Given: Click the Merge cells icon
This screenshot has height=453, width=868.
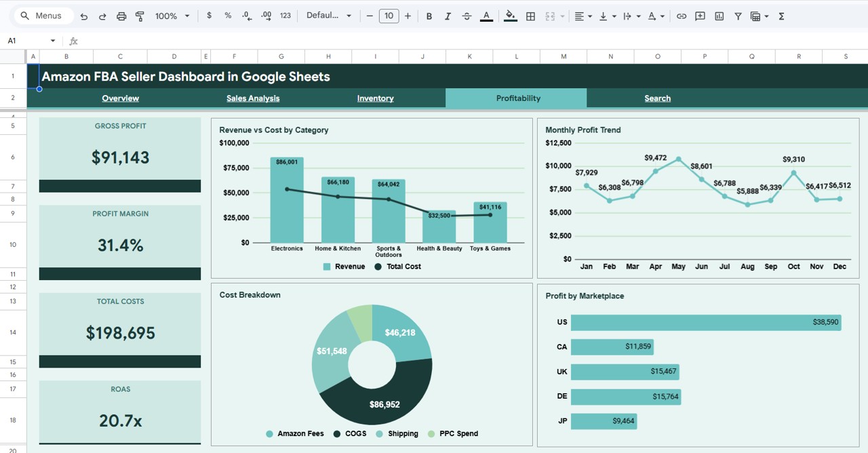Looking at the screenshot, I should (x=550, y=16).
